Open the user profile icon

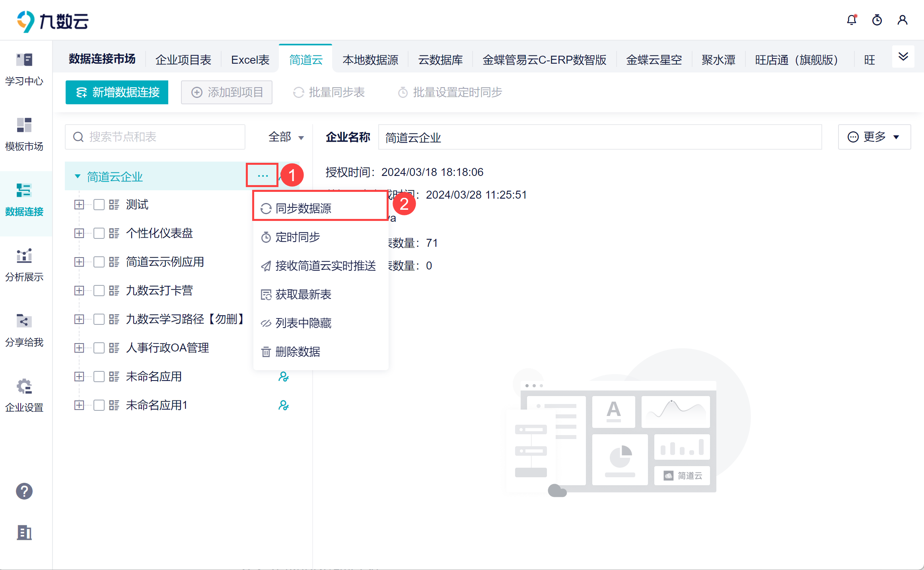[902, 20]
